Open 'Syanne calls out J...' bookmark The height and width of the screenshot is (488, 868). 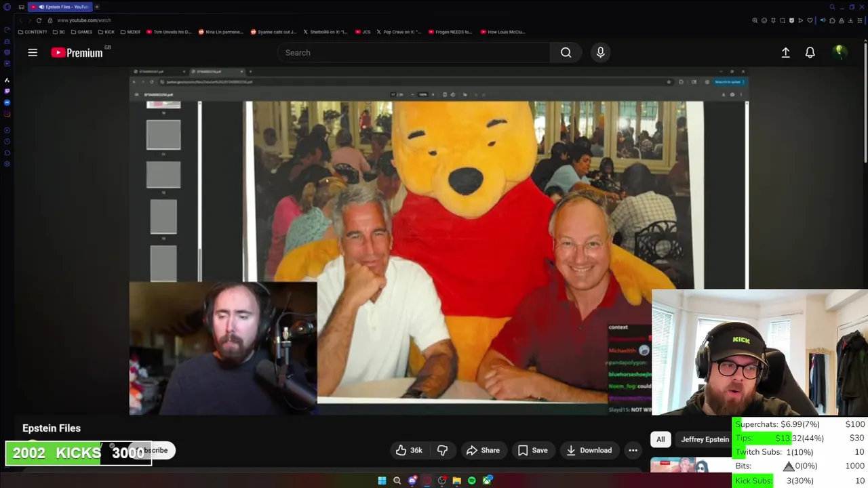273,32
